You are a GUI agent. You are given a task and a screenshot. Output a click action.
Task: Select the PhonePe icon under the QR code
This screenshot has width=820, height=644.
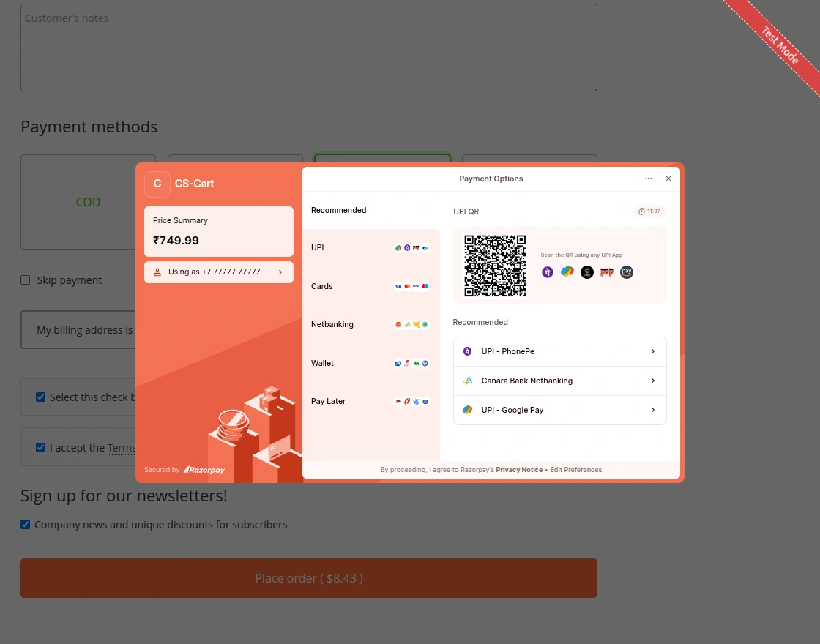click(x=548, y=272)
